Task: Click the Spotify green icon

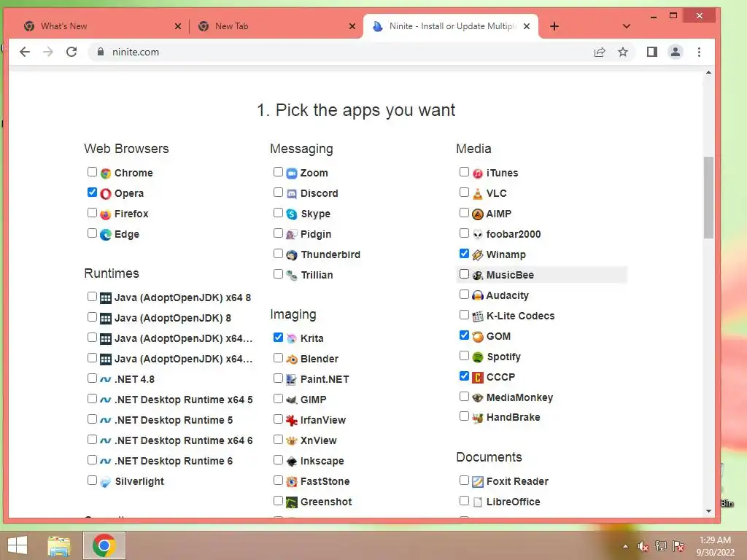Action: pyautogui.click(x=477, y=357)
